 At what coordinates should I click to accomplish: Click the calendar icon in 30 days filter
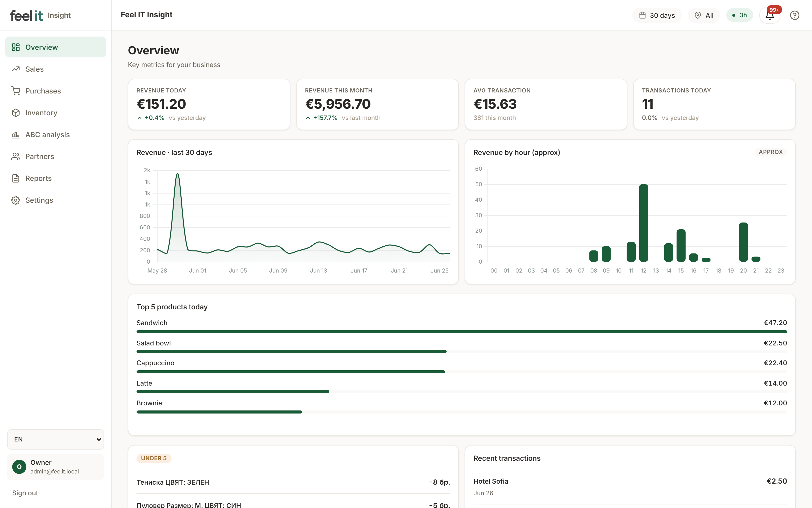[x=642, y=15]
